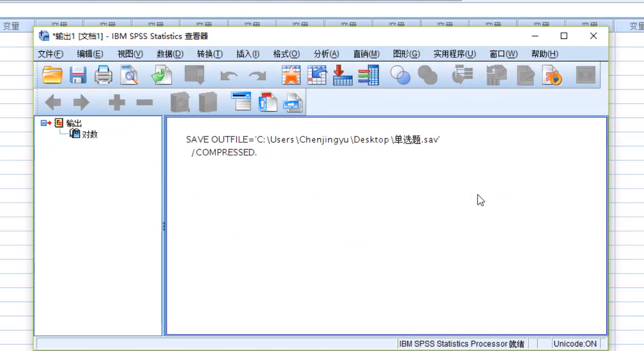Click the SPSS viewer title bar icon

coord(44,36)
